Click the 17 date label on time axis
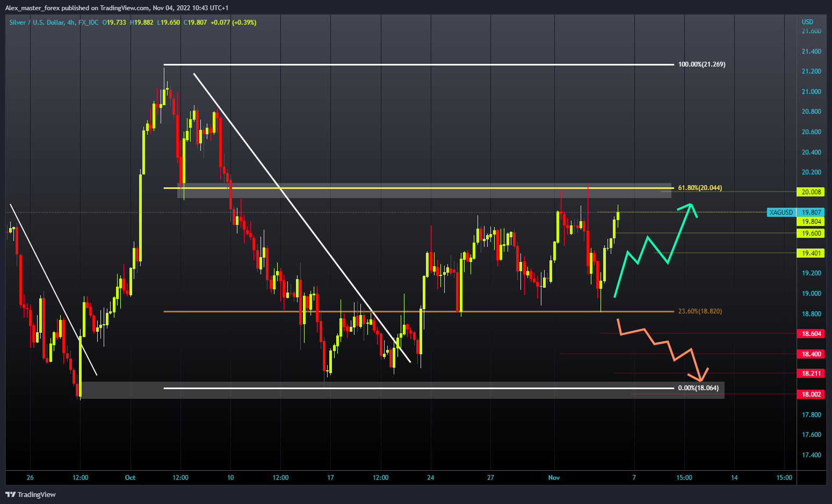832x504 pixels. (330, 478)
